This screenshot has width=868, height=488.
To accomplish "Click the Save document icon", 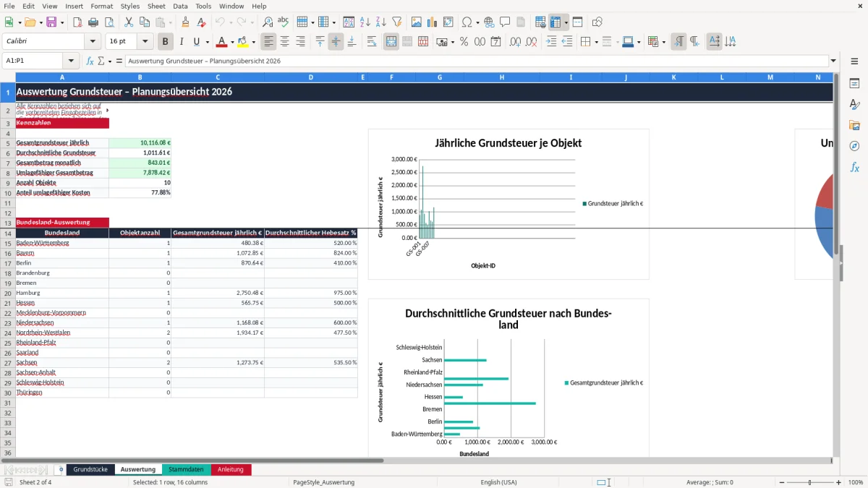I will point(51,22).
